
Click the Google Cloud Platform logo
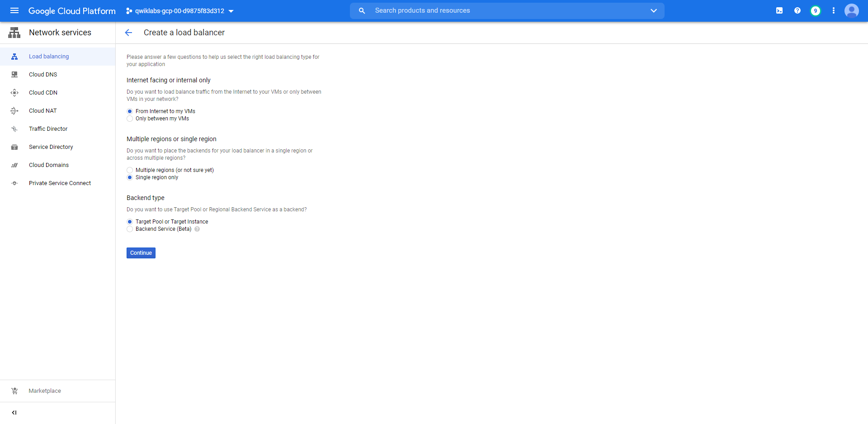(72, 11)
